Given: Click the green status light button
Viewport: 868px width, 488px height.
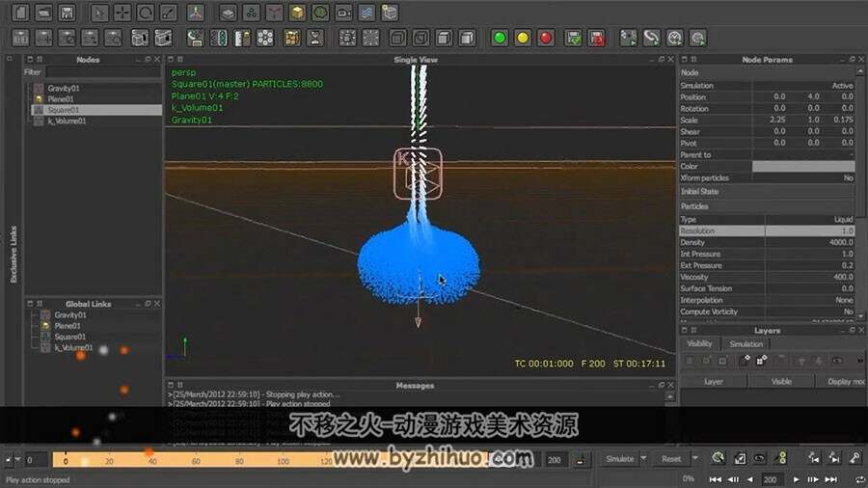Looking at the screenshot, I should pyautogui.click(x=500, y=38).
